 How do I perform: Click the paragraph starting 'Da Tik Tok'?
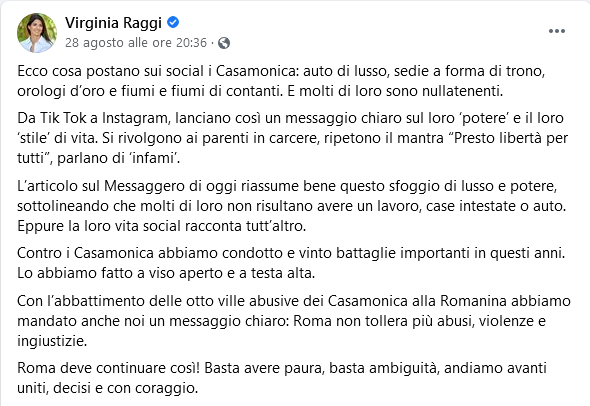tap(292, 138)
